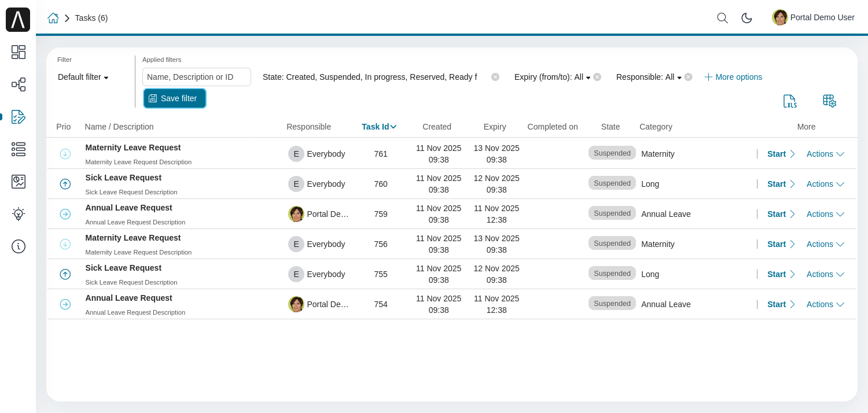Open the Processes icon in sidebar
Screen dimensions: 868x413
pyautogui.click(x=18, y=84)
